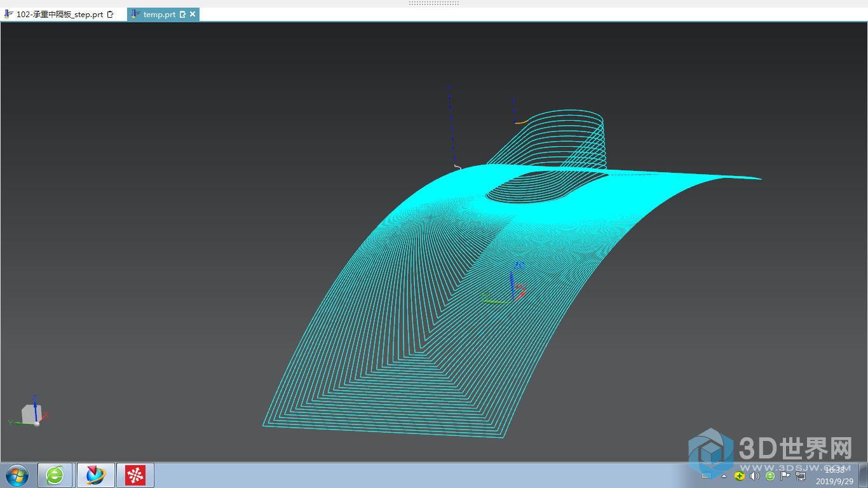
Task: Select the WCS coordinate axes in viewport
Action: [x=513, y=287]
